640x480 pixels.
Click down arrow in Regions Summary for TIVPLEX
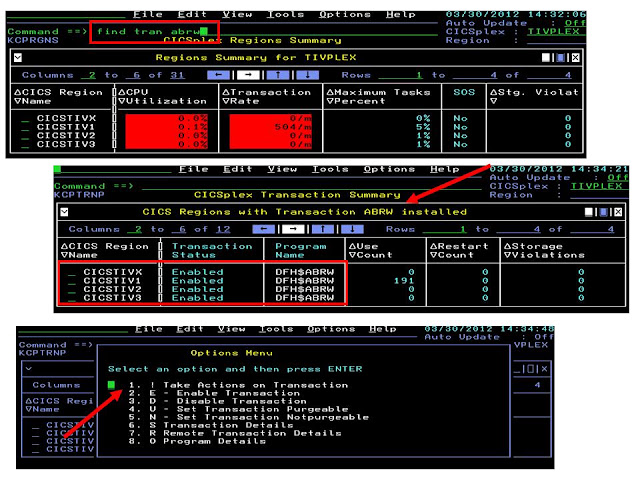307,75
